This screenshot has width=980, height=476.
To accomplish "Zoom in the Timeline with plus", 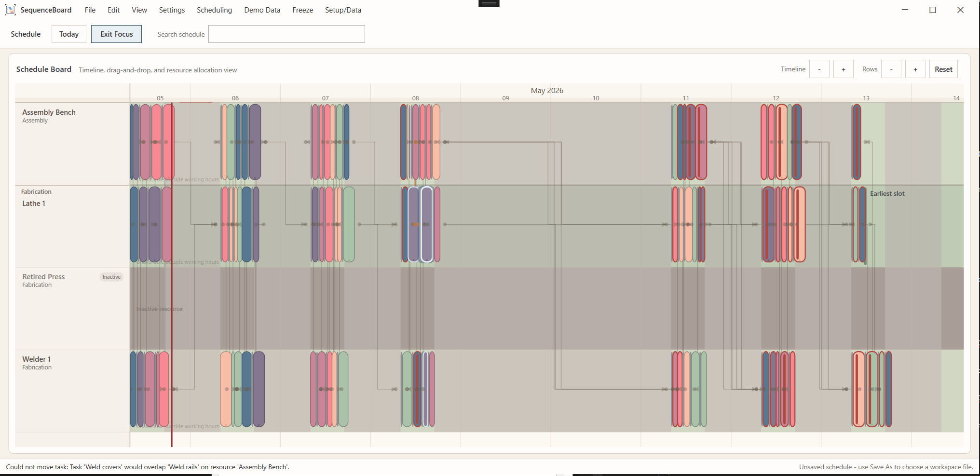I will 844,69.
